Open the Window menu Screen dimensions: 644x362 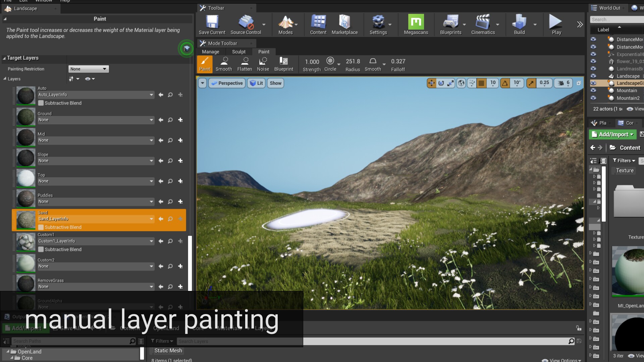point(44,1)
